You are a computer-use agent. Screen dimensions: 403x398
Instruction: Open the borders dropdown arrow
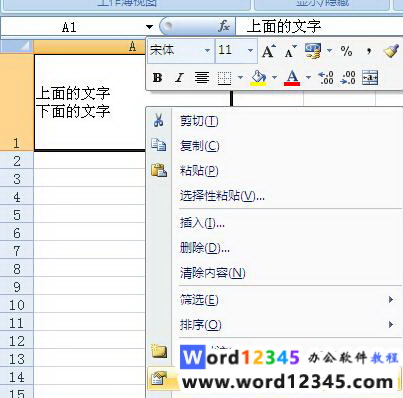click(240, 78)
